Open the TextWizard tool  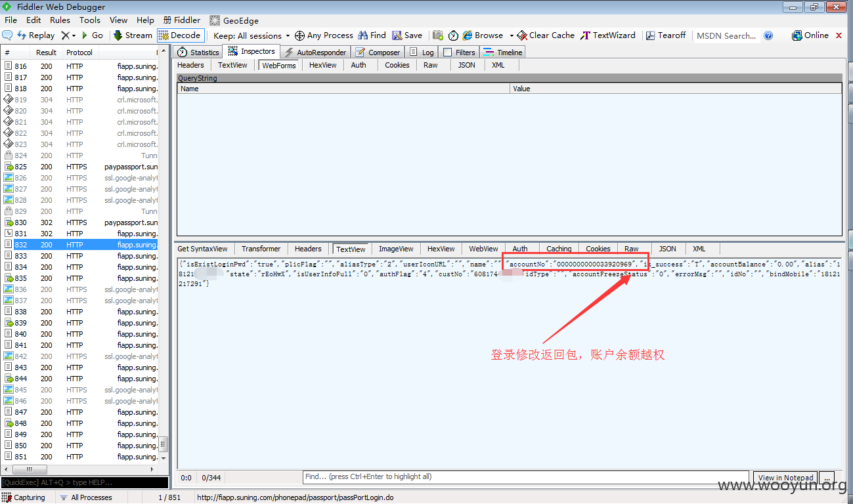pyautogui.click(x=608, y=35)
